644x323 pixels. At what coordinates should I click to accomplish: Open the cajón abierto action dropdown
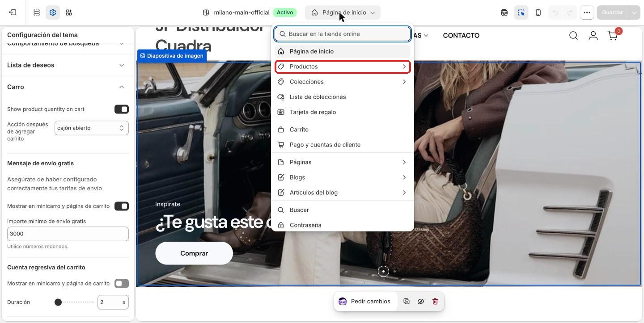92,128
